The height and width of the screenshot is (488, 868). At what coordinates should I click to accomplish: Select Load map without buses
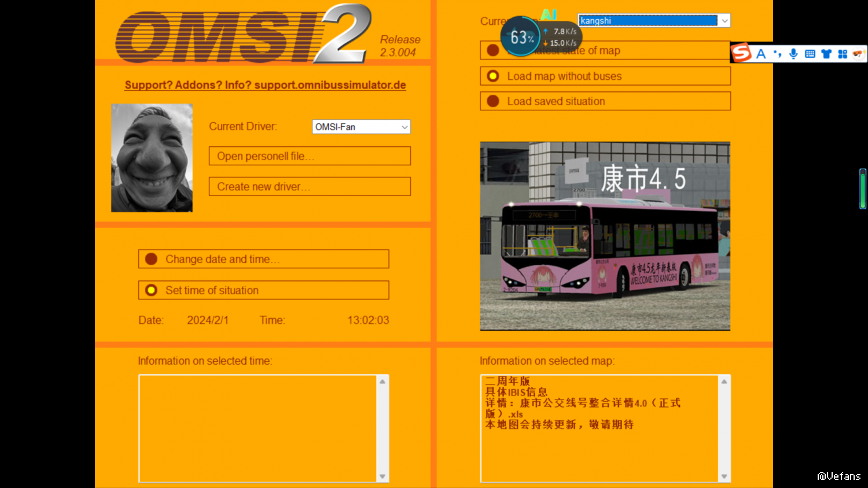point(605,76)
